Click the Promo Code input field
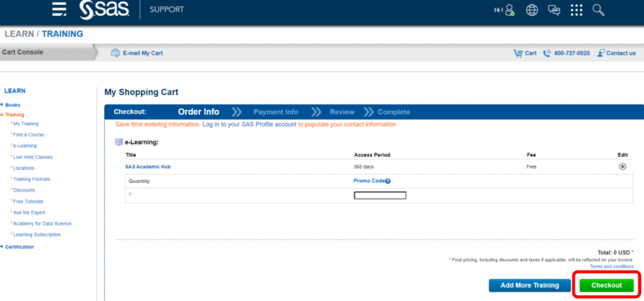Image resolution: width=644 pixels, height=301 pixels. point(380,195)
